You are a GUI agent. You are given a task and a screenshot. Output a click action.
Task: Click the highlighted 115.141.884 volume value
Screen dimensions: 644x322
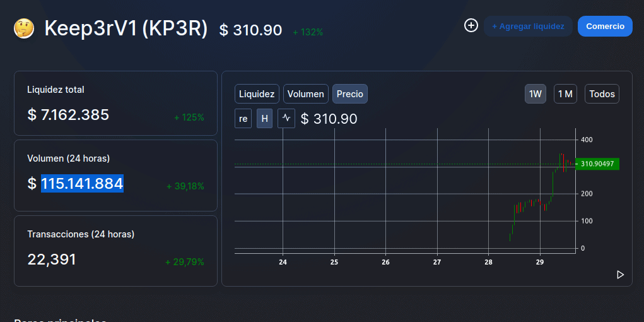coord(82,183)
